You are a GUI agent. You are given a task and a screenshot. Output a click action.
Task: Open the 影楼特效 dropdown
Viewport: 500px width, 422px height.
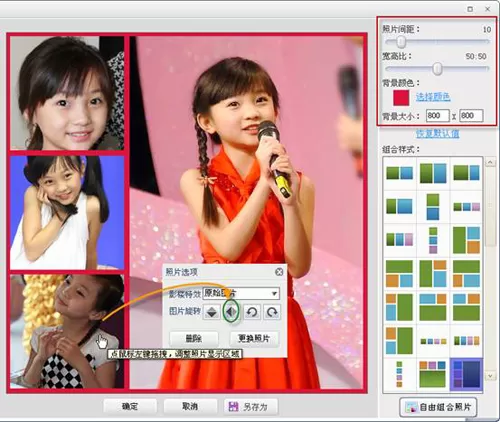[241, 293]
